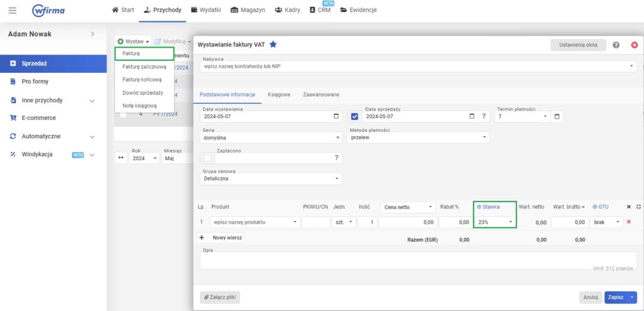Image resolution: width=644 pixels, height=311 pixels.
Task: Open the Magazyn module
Action: pyautogui.click(x=247, y=10)
